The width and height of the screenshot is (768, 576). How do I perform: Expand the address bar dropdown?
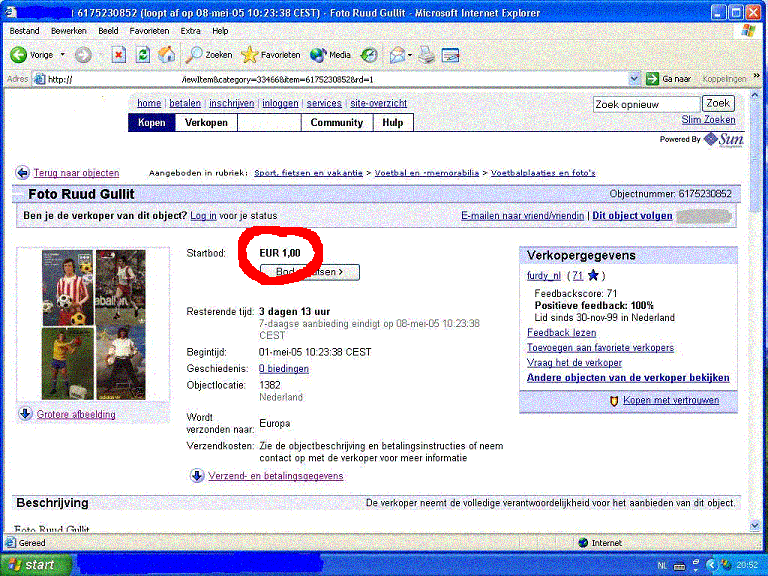point(634,78)
